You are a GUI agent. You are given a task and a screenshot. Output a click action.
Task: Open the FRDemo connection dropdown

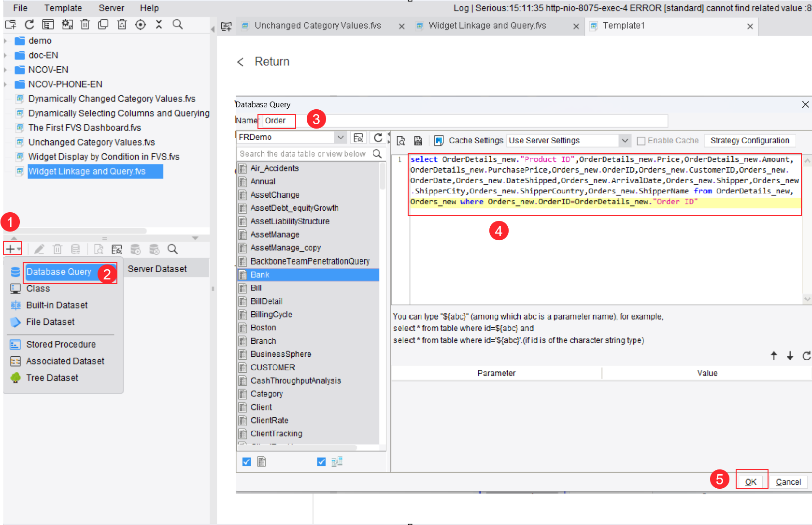(x=341, y=137)
